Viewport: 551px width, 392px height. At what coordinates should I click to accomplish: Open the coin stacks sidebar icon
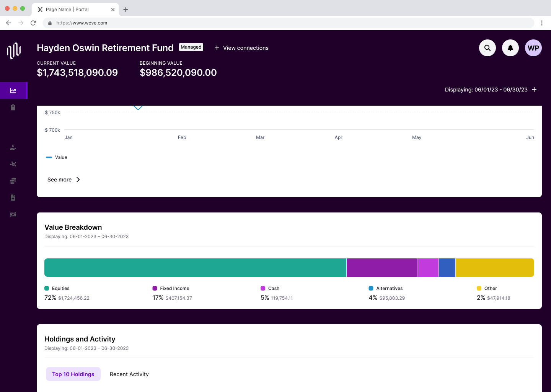point(13,181)
